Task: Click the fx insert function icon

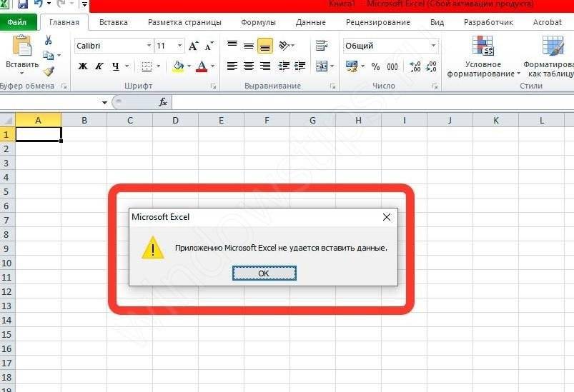Action: [x=163, y=102]
